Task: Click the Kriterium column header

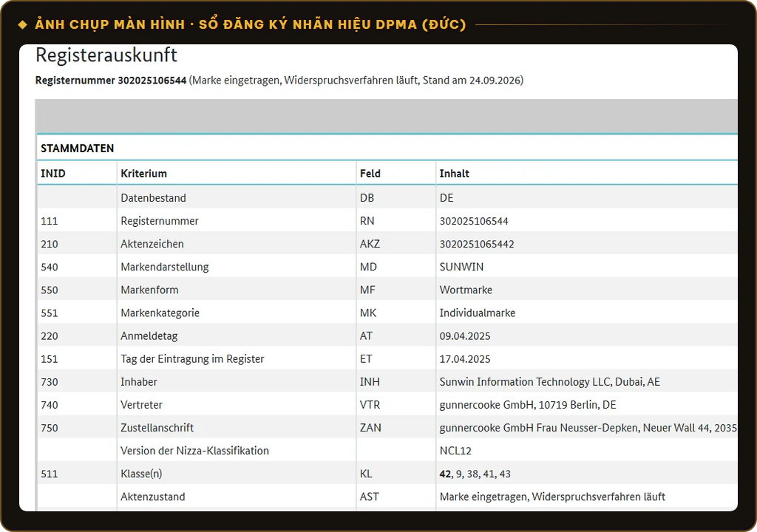Action: [x=144, y=174]
